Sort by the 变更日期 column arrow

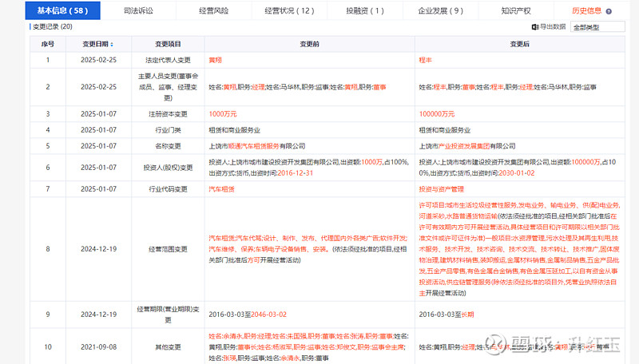[112, 45]
